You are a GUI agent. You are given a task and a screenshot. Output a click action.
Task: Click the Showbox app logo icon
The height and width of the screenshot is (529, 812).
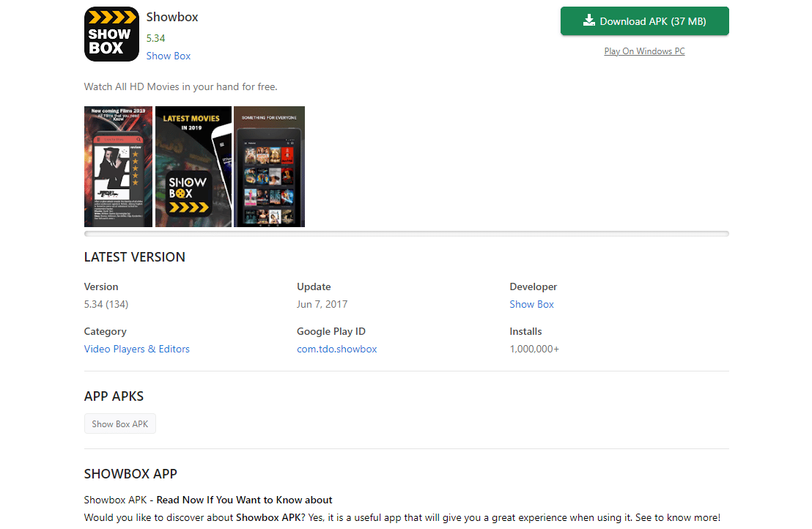tap(111, 34)
